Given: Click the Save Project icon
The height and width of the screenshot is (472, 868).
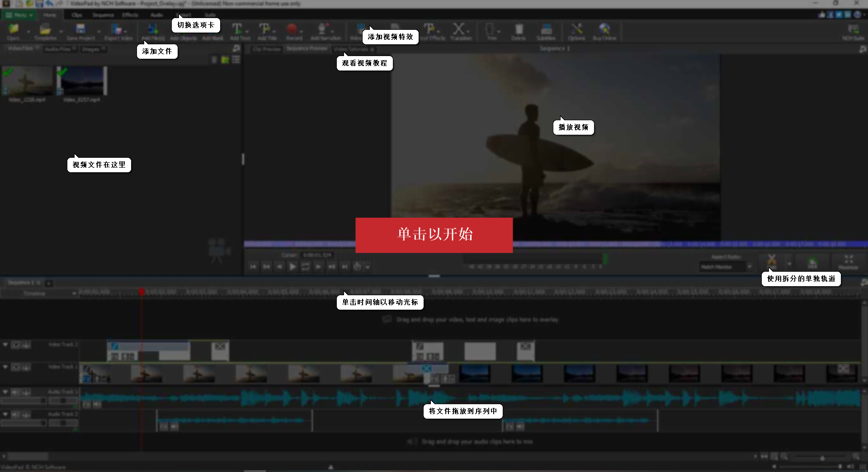Looking at the screenshot, I should [80, 30].
